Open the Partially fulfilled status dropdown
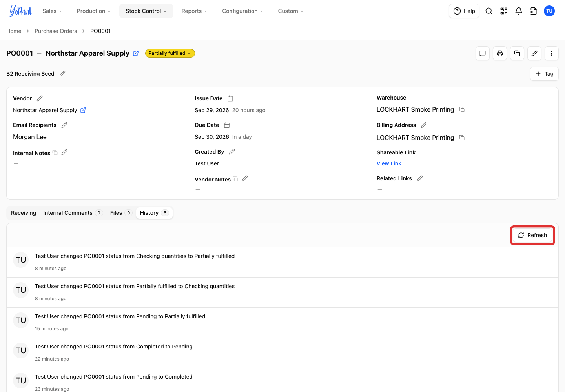565x392 pixels. pos(170,53)
